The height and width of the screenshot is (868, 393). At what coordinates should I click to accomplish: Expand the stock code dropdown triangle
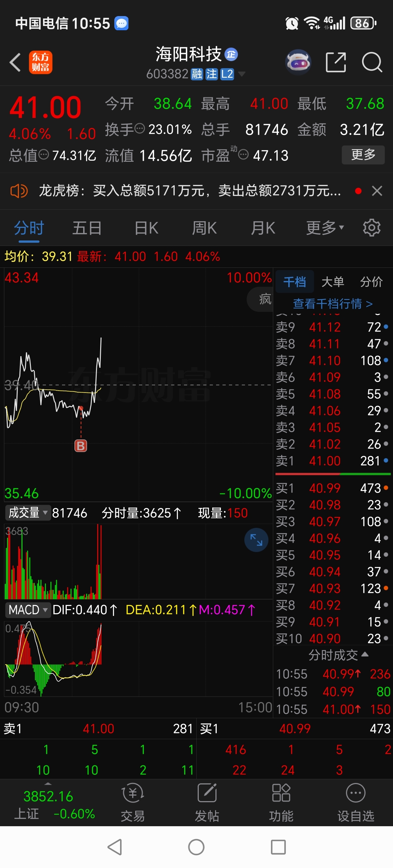(x=241, y=74)
